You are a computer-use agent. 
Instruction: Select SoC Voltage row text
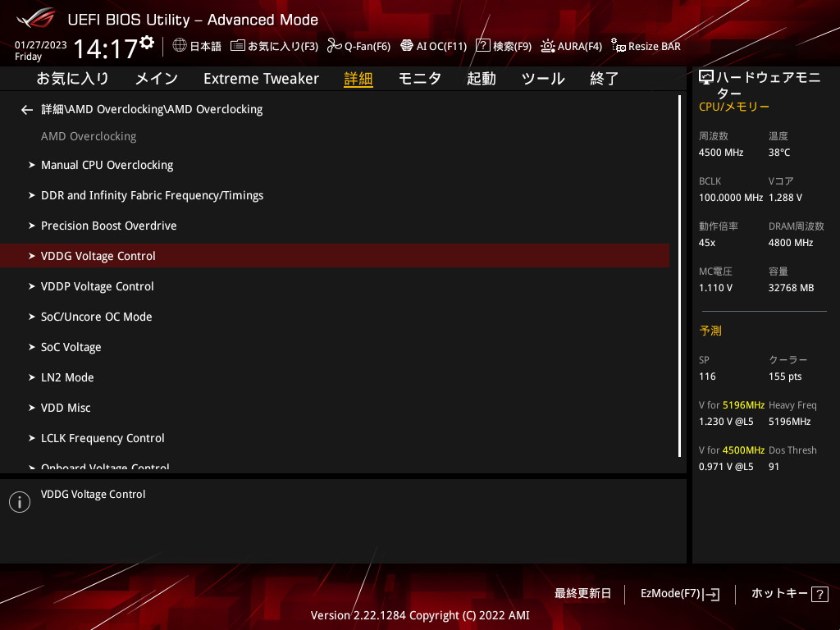(x=71, y=347)
